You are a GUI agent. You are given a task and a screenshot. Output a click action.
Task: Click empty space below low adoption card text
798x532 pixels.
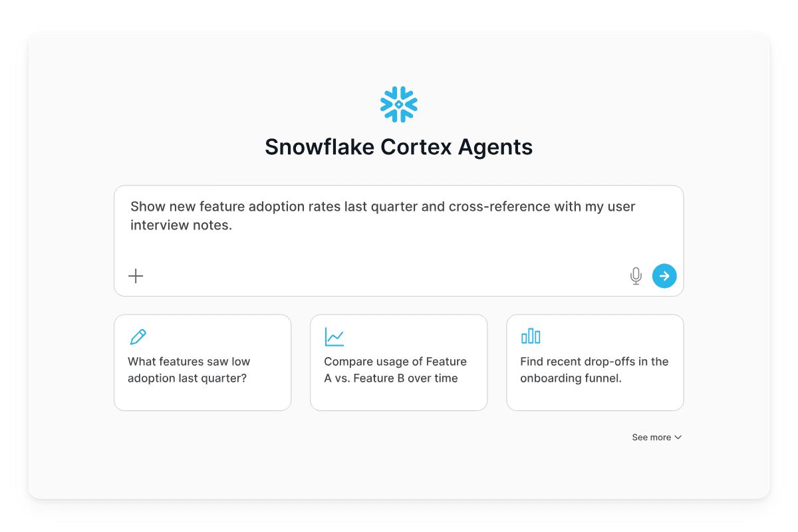coord(202,398)
